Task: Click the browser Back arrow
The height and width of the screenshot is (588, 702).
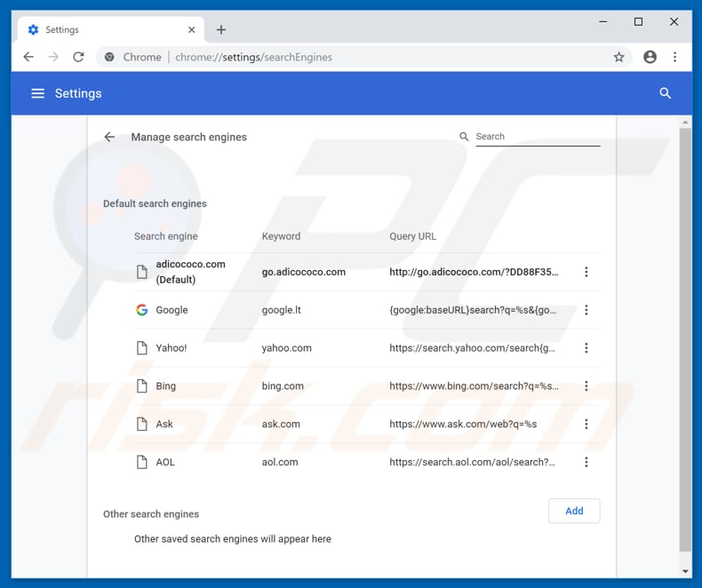Action: click(28, 57)
